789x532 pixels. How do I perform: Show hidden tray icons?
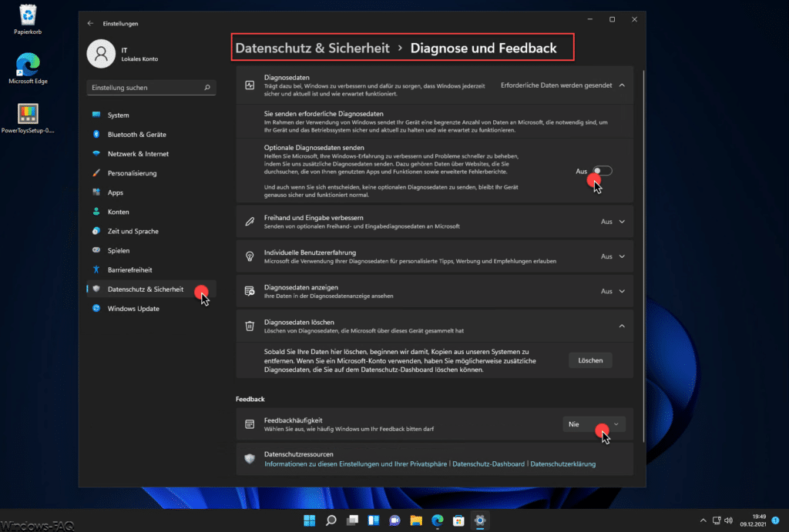[703, 520]
